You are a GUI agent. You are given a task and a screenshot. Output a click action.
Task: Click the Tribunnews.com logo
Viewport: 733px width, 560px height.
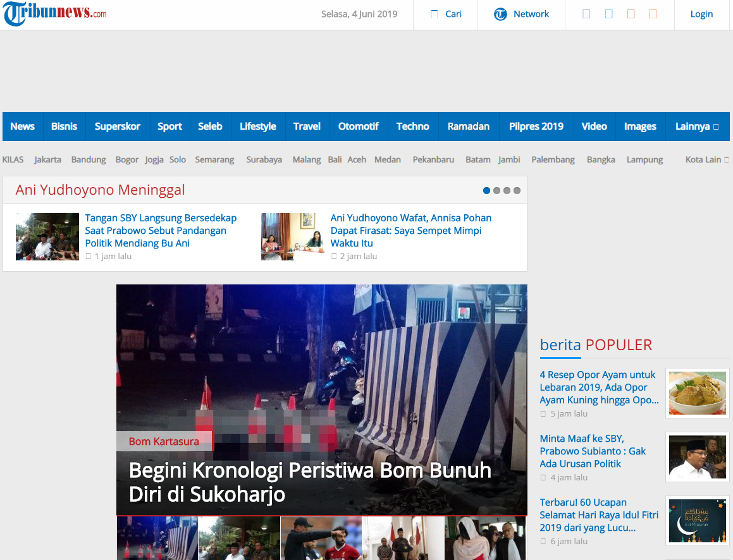[x=54, y=13]
